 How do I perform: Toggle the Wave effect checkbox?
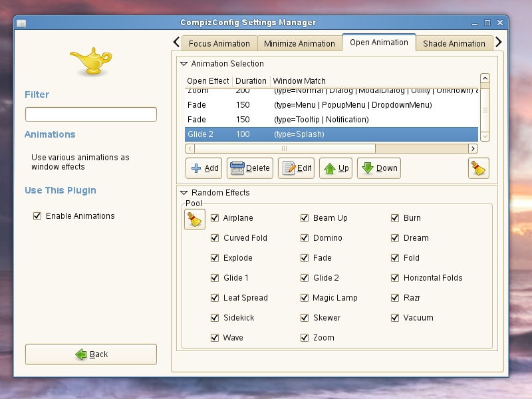coord(215,338)
